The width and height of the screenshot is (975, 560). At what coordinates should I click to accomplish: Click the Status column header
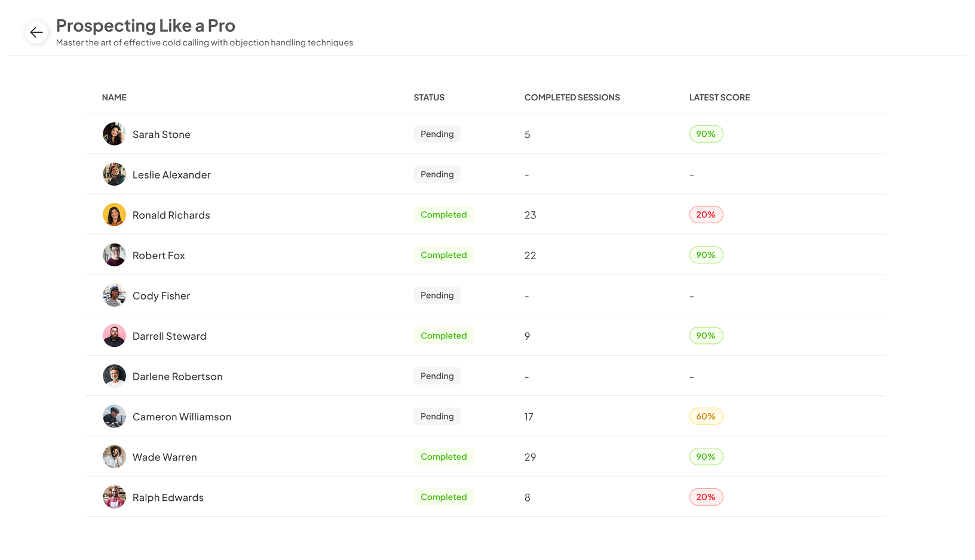(x=429, y=97)
